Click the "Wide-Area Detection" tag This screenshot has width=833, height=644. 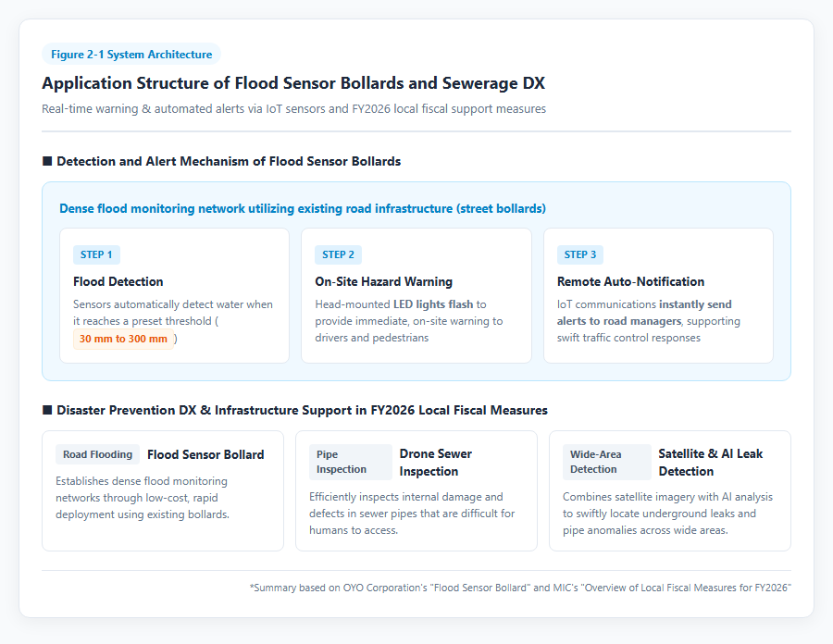[606, 462]
